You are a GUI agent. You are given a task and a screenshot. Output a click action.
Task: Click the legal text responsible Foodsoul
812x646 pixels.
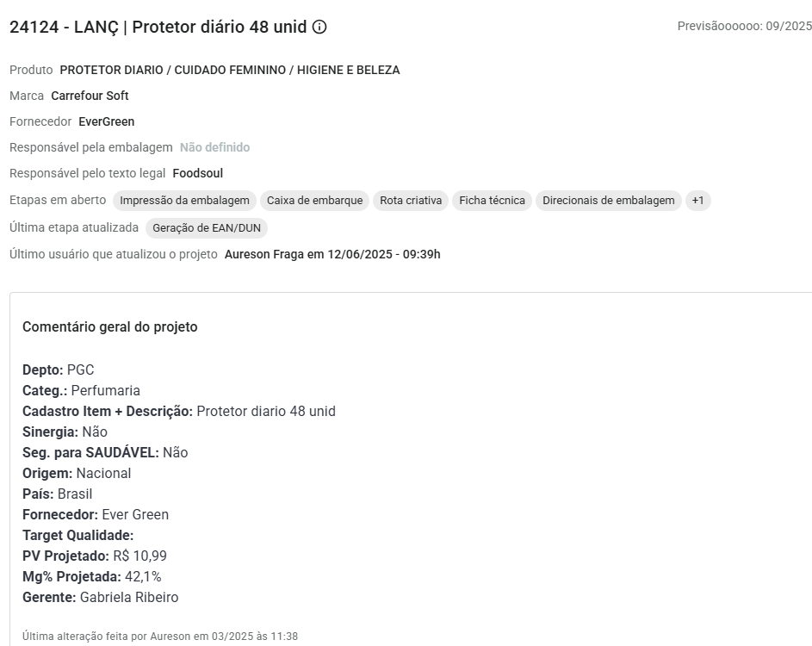pos(197,173)
